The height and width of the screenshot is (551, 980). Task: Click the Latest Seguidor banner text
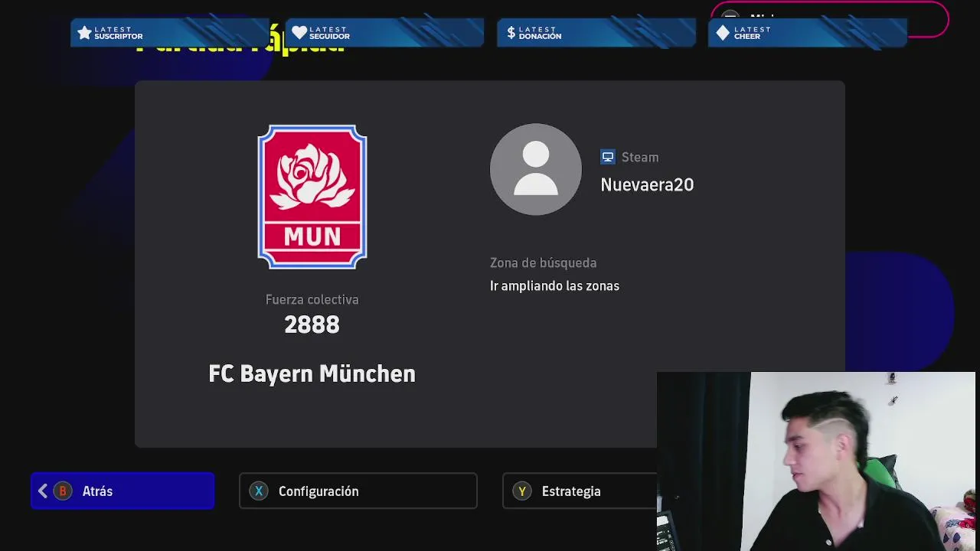[x=329, y=33]
